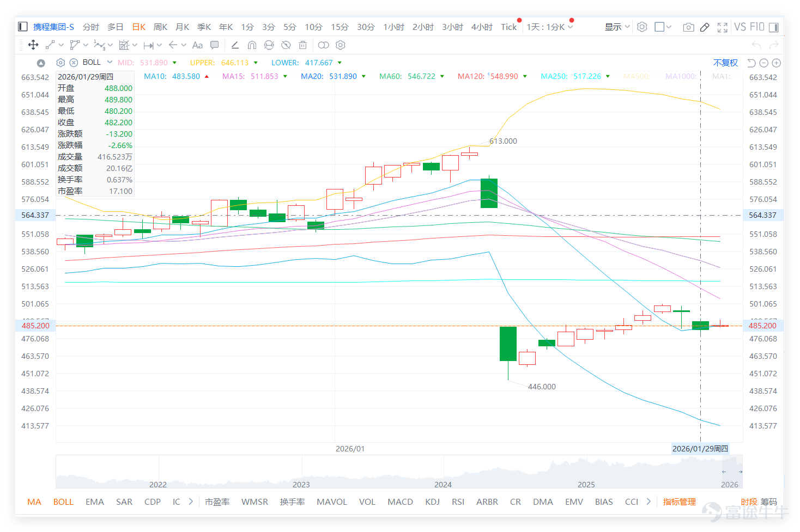Show more main indicators chevron after IC
The image size is (800, 532).
tap(191, 502)
